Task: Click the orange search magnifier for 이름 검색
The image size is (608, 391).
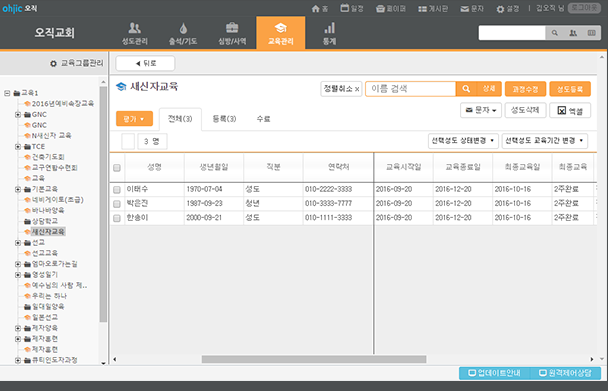Action: 466,89
